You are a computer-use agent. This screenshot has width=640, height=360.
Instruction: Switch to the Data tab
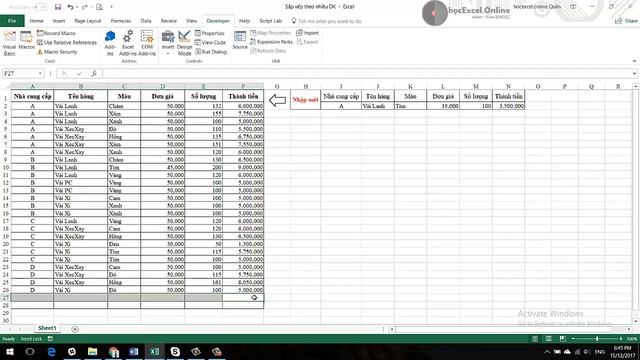click(146, 21)
